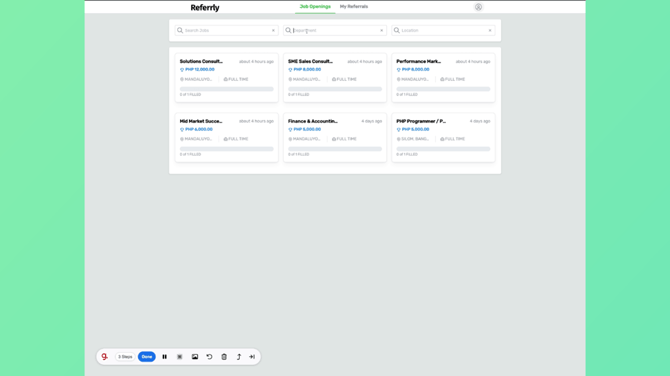The width and height of the screenshot is (670, 376).
Task: Switch to the My Referrals tab
Action: (x=354, y=6)
